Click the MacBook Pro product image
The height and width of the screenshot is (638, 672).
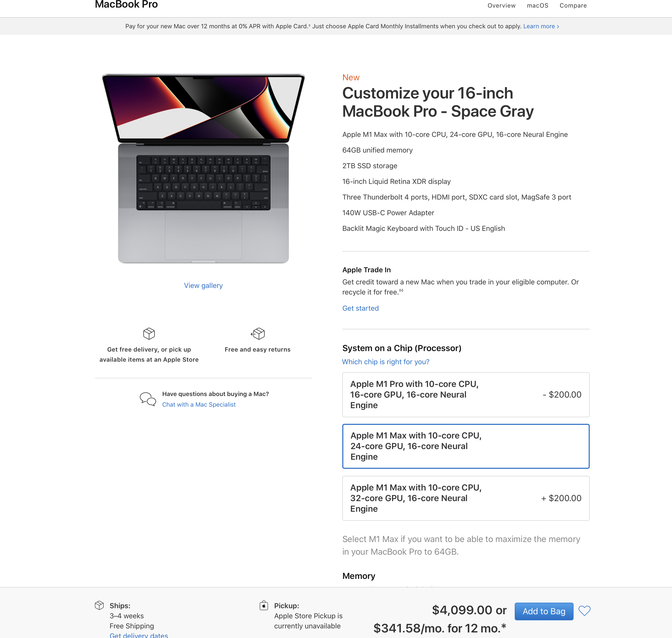[x=203, y=168]
